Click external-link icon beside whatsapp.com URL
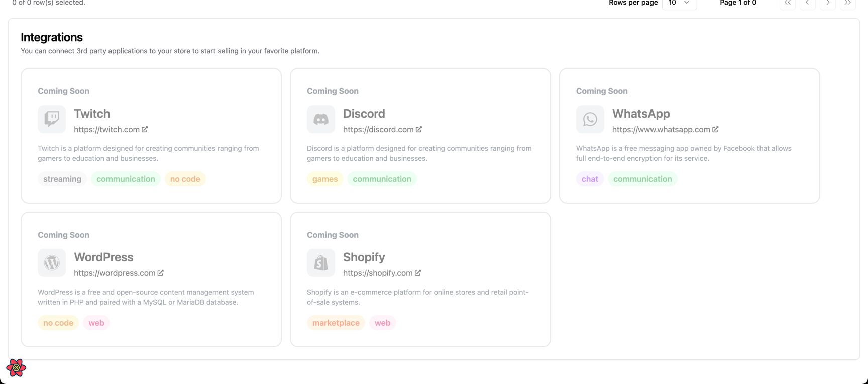Image resolution: width=868 pixels, height=384 pixels. (x=715, y=129)
